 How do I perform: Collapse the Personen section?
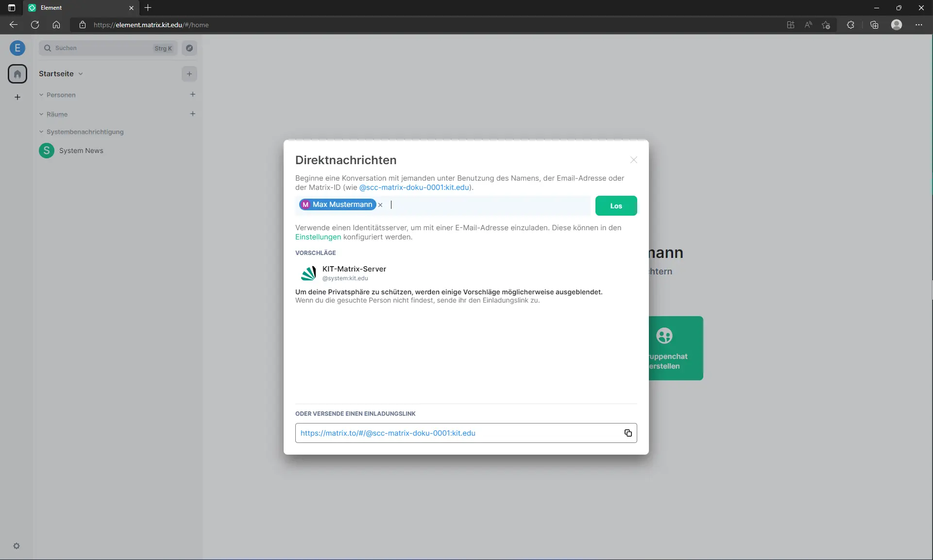point(42,95)
